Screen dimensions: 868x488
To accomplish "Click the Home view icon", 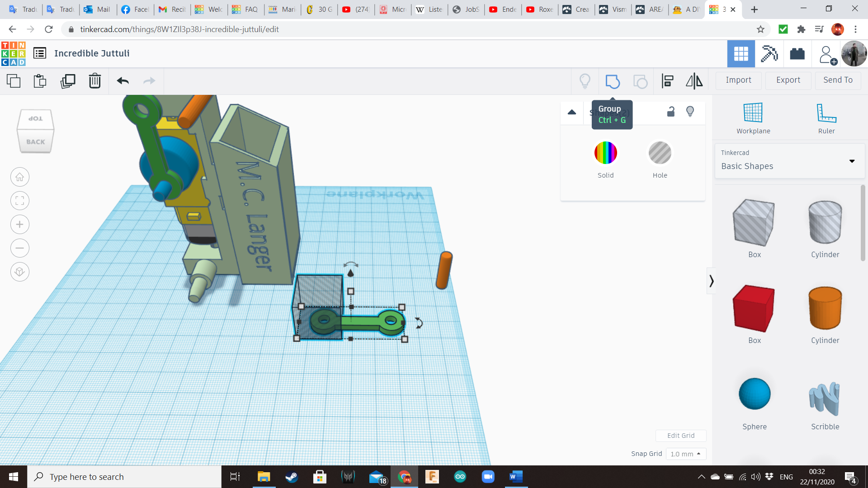I will pyautogui.click(x=20, y=177).
